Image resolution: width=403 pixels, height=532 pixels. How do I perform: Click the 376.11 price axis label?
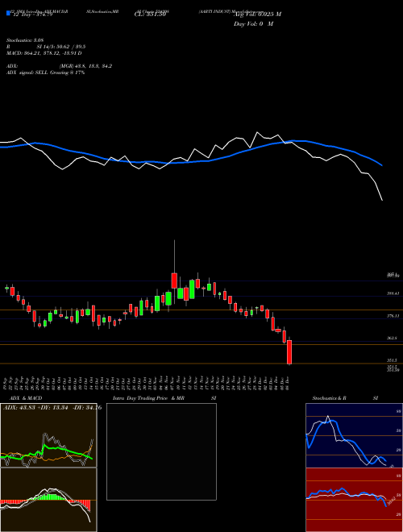tap(393, 316)
